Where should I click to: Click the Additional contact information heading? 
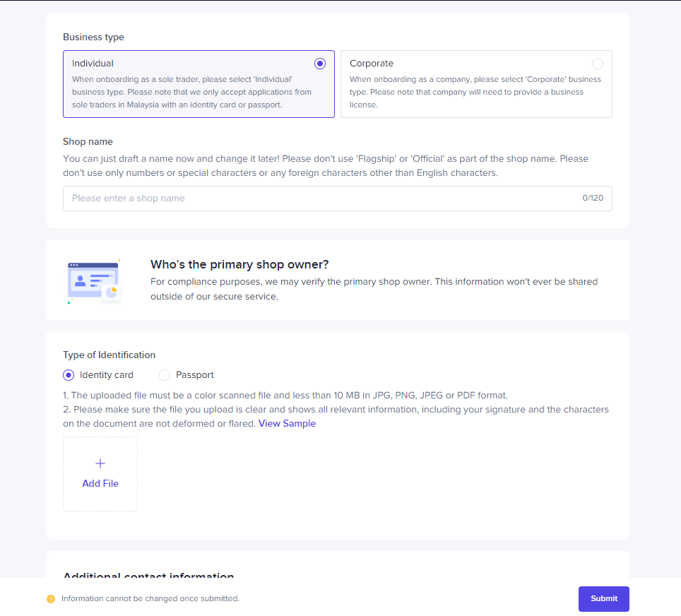point(148,576)
